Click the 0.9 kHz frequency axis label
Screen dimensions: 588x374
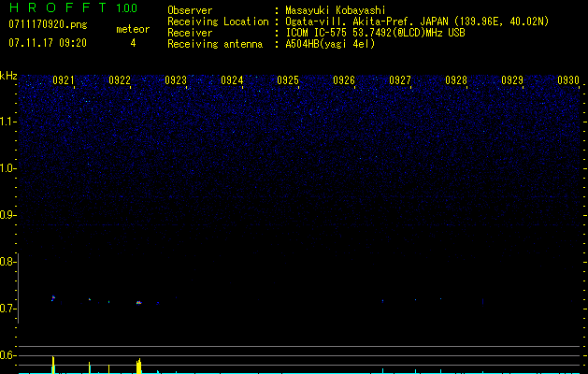pyautogui.click(x=7, y=215)
